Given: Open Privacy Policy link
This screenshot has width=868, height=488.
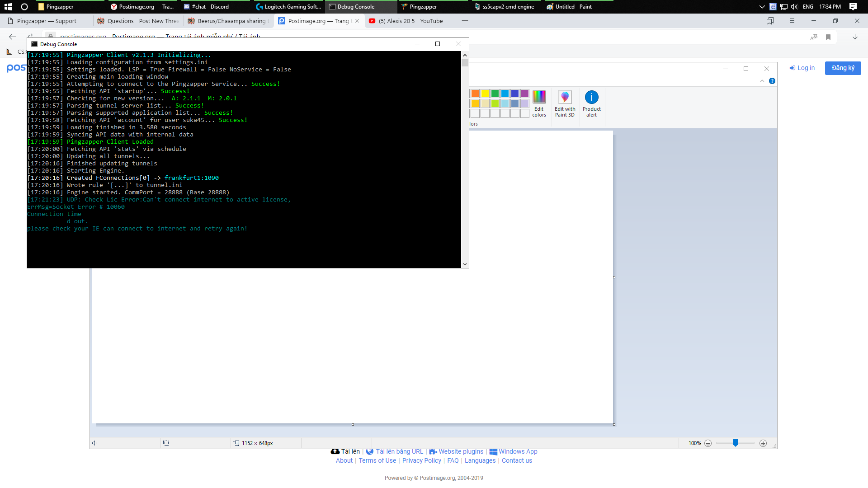Looking at the screenshot, I should pyautogui.click(x=421, y=460).
